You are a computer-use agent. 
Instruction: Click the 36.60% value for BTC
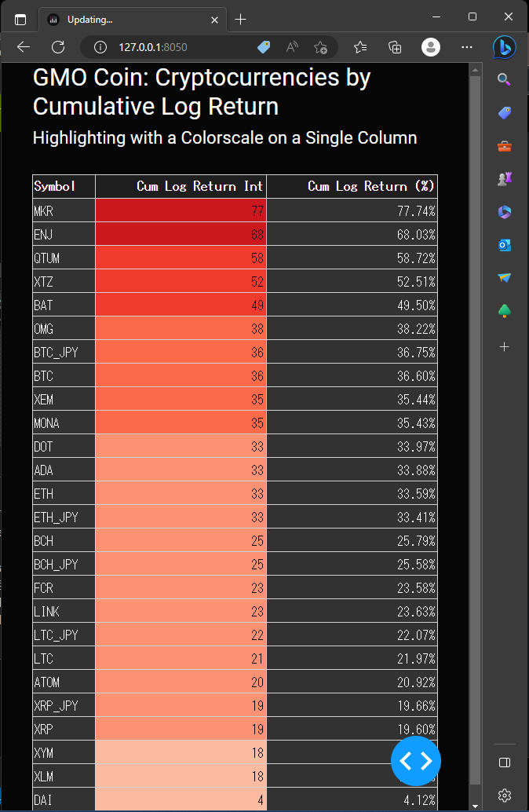[352, 375]
